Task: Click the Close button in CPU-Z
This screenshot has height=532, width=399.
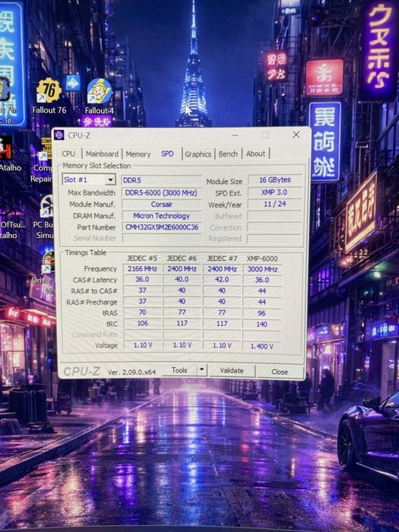Action: [280, 372]
